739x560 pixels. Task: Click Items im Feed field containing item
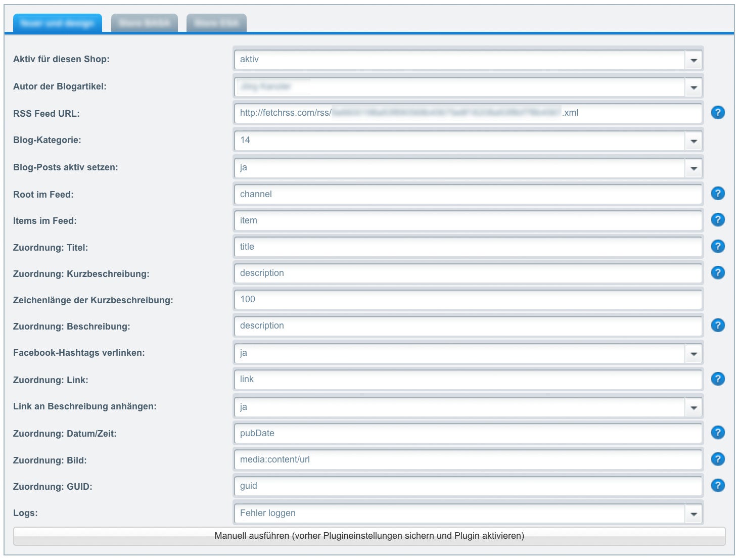468,220
